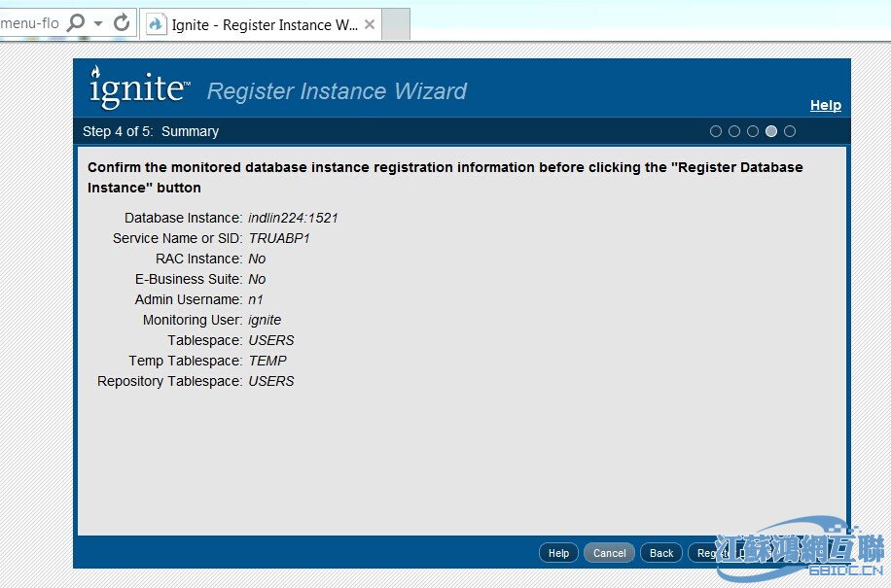The height and width of the screenshot is (588, 891).
Task: Open the address bar dropdown arrow
Action: click(98, 24)
